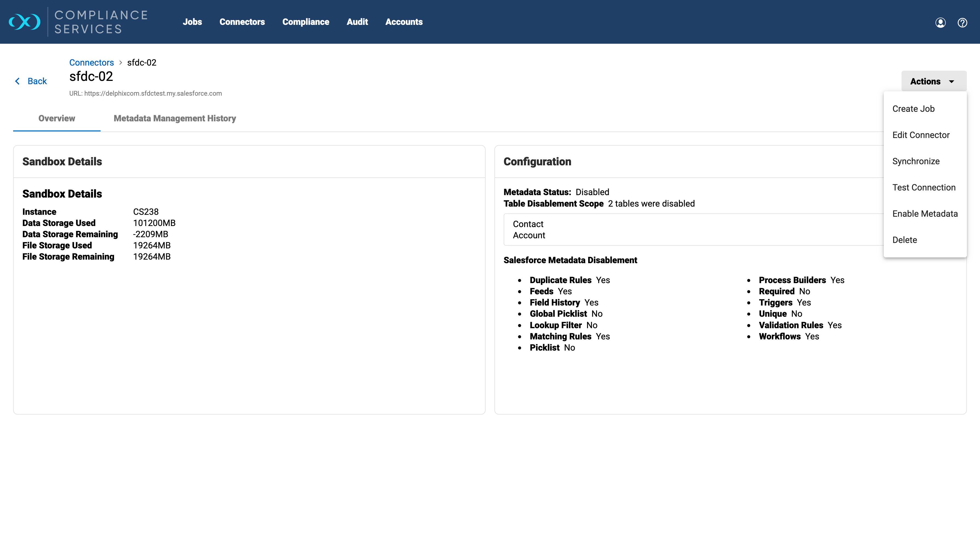The image size is (980, 552).
Task: Navigate to the Audit page
Action: (x=357, y=22)
